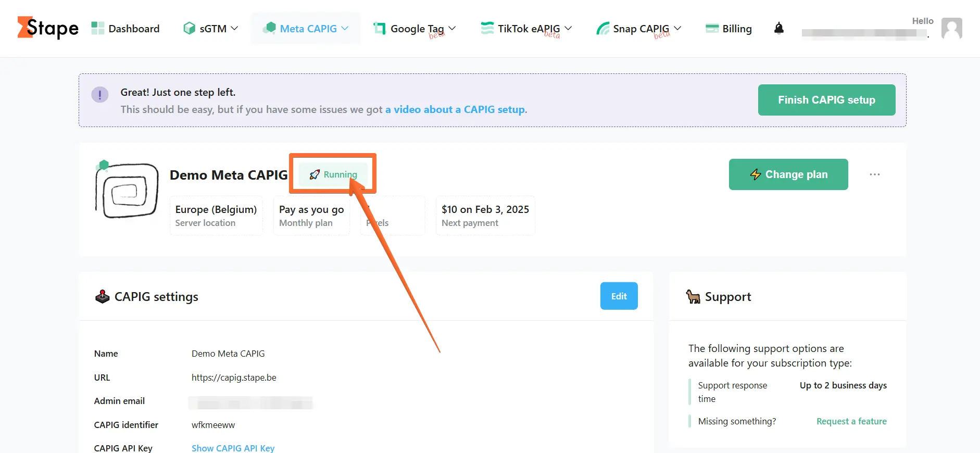Click the Support llama icon
Viewport: 980px width, 453px height.
(x=693, y=296)
